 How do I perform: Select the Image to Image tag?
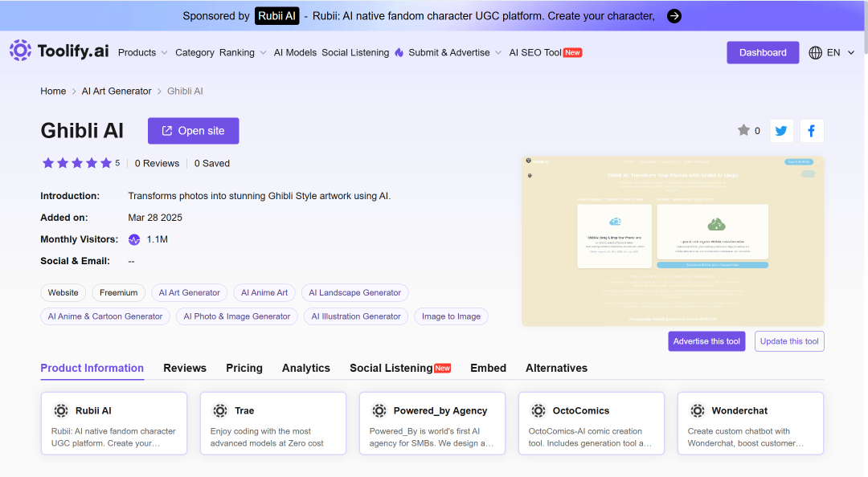451,316
